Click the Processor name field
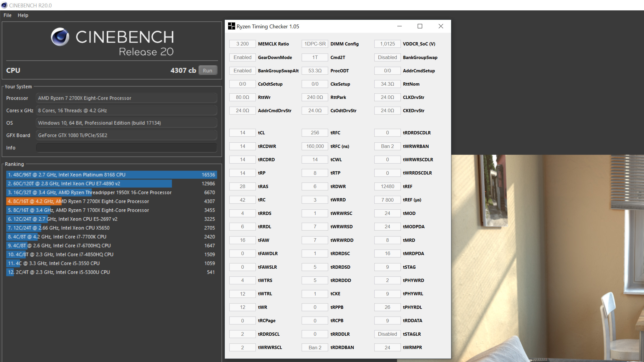 point(126,98)
